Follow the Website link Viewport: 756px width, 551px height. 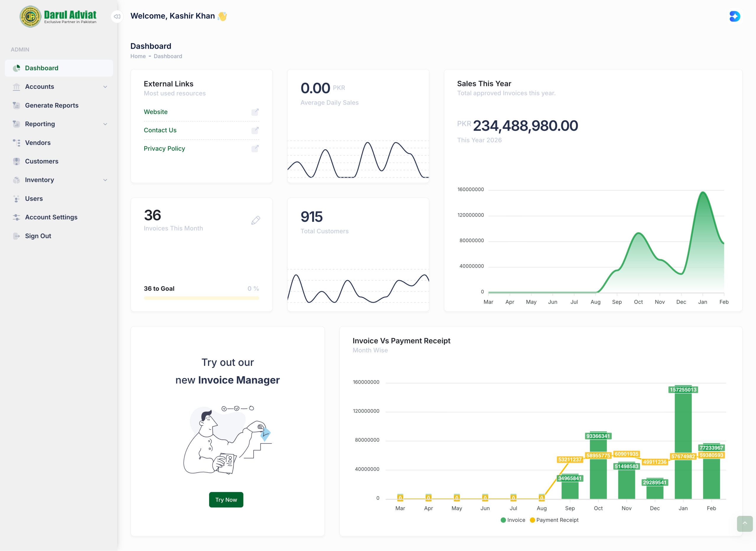(156, 112)
